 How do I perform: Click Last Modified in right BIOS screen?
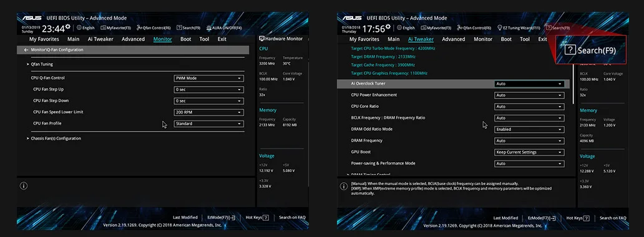point(505,218)
